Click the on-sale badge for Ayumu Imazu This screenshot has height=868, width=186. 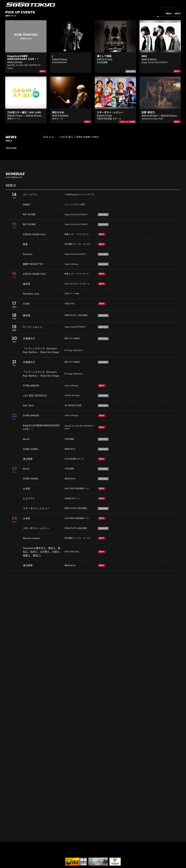(102, 538)
